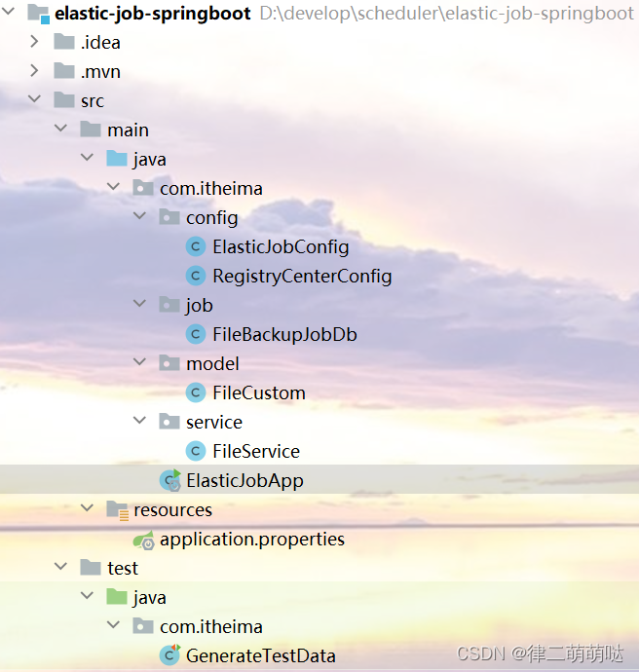Expand the .mvn folder chevron
This screenshot has width=639, height=672.
pos(34,71)
